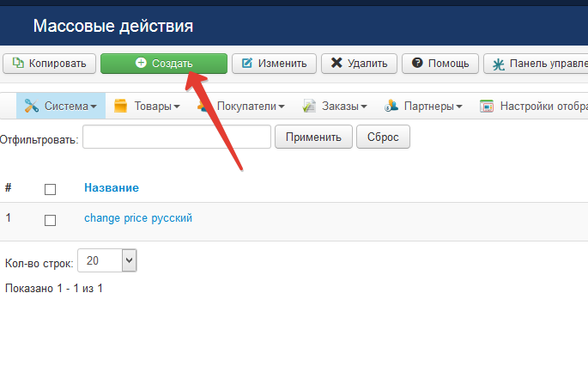Click the copy icon on Копировать button
The image size is (588, 391).
tap(18, 63)
